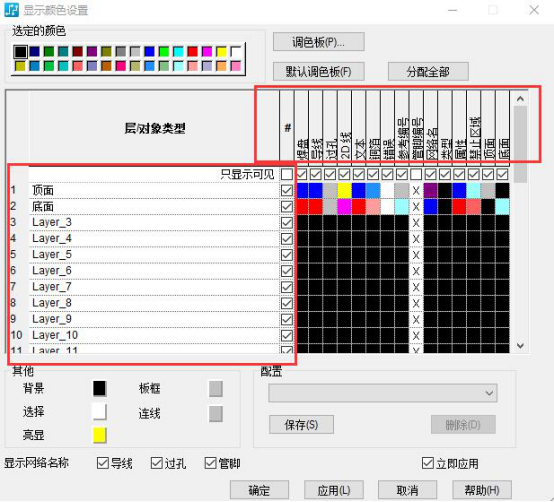Disable the 立即应用 checkbox
Viewport: 554px width, 502px height.
tap(428, 463)
